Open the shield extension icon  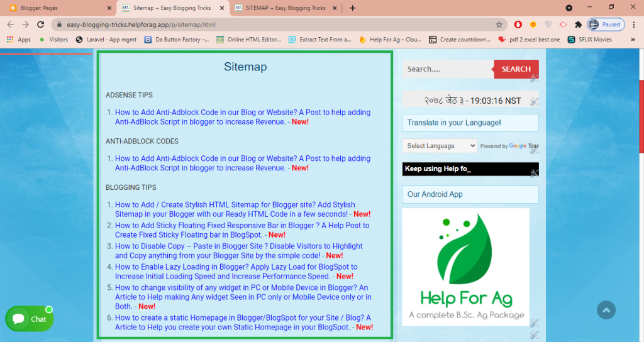pos(548,25)
